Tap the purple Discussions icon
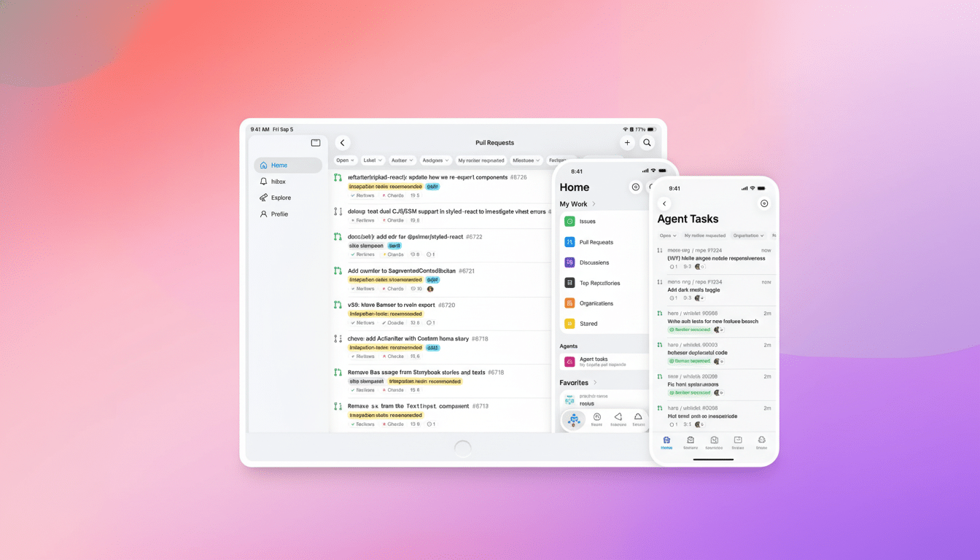This screenshot has width=980, height=560. click(569, 262)
